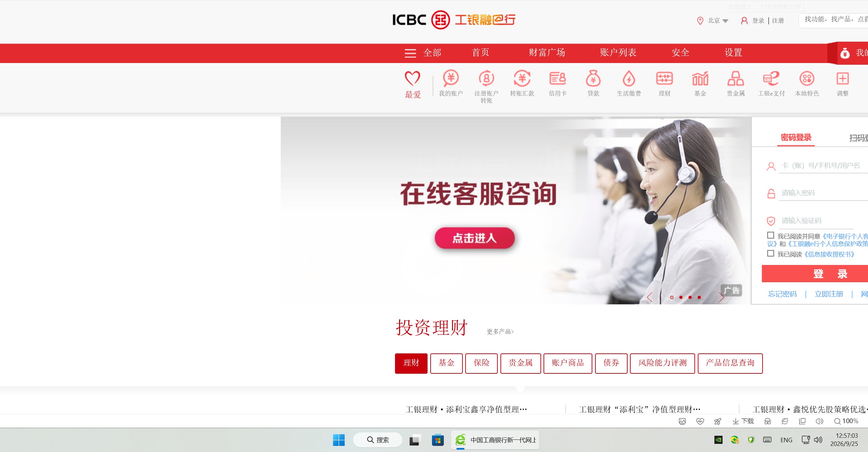Show previous banner with left arrow

pyautogui.click(x=650, y=297)
